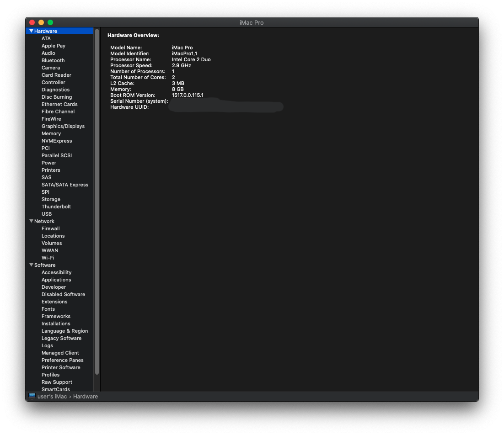Select FireWire in the list
The height and width of the screenshot is (435, 504).
(51, 119)
